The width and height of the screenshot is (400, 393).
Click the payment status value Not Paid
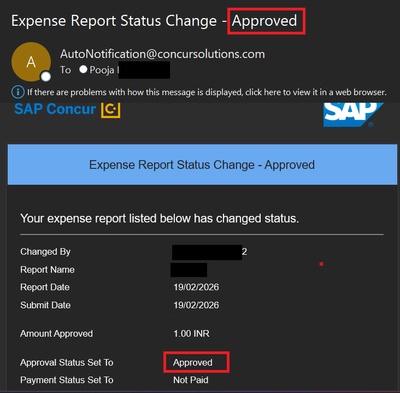(191, 380)
